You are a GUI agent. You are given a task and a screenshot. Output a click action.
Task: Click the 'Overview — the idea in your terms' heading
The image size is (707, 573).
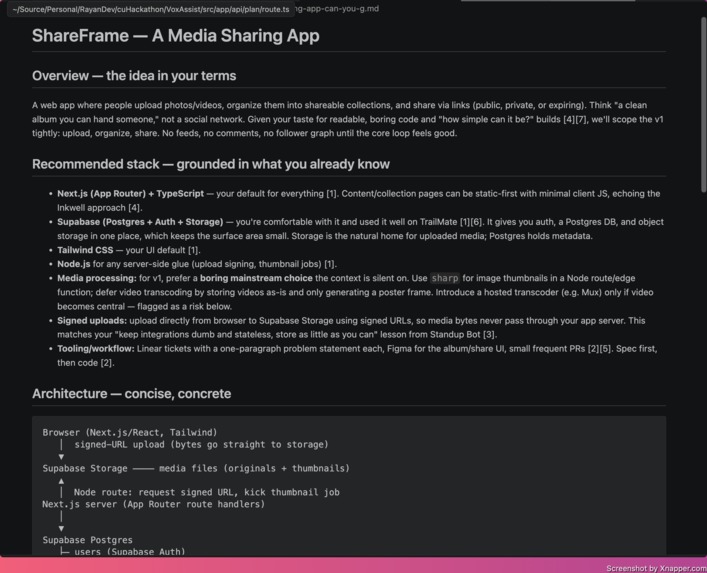coord(134,76)
